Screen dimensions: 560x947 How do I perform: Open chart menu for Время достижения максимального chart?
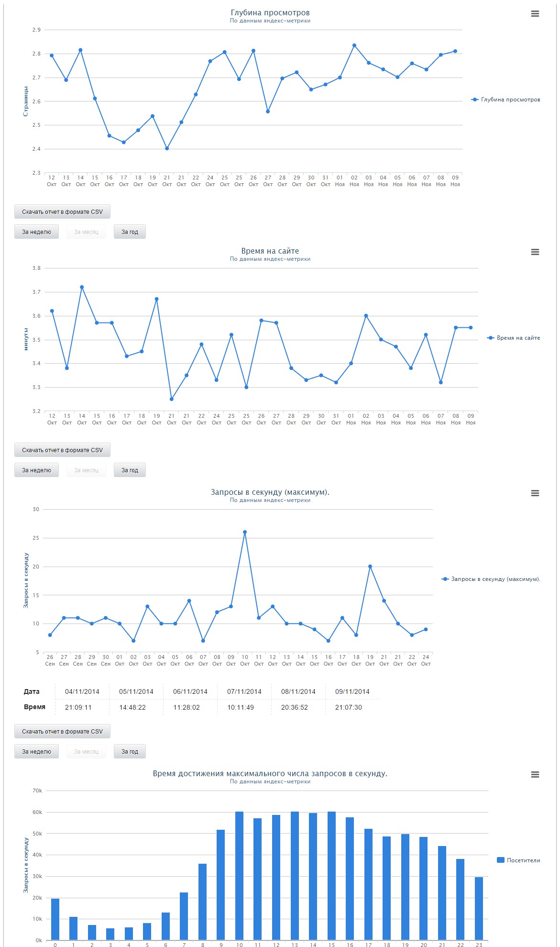(x=535, y=775)
